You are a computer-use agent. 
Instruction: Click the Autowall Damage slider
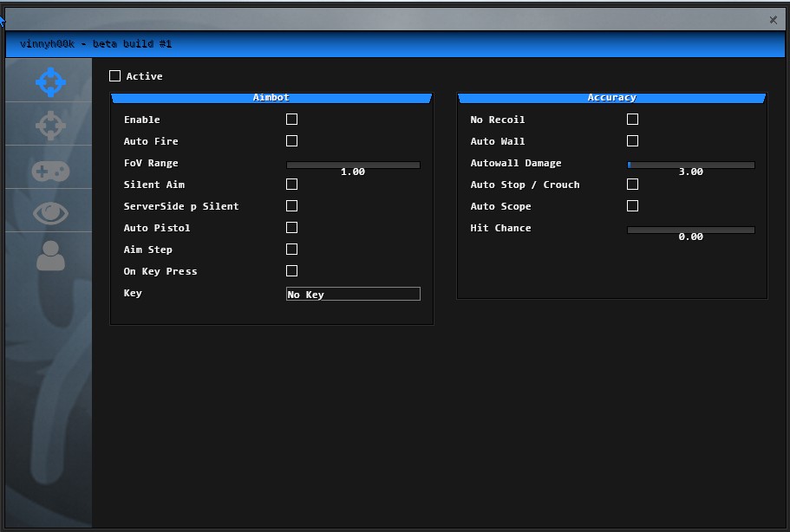(691, 165)
